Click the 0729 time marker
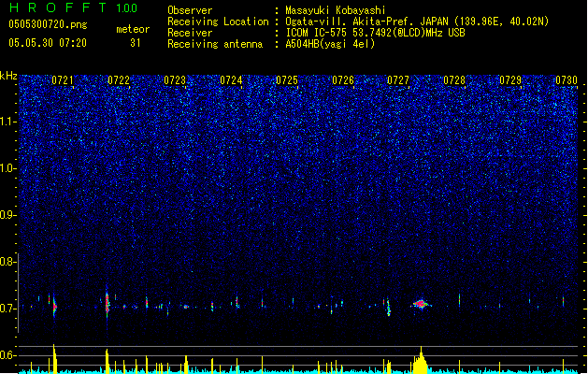This screenshot has height=374, width=588. coord(510,80)
